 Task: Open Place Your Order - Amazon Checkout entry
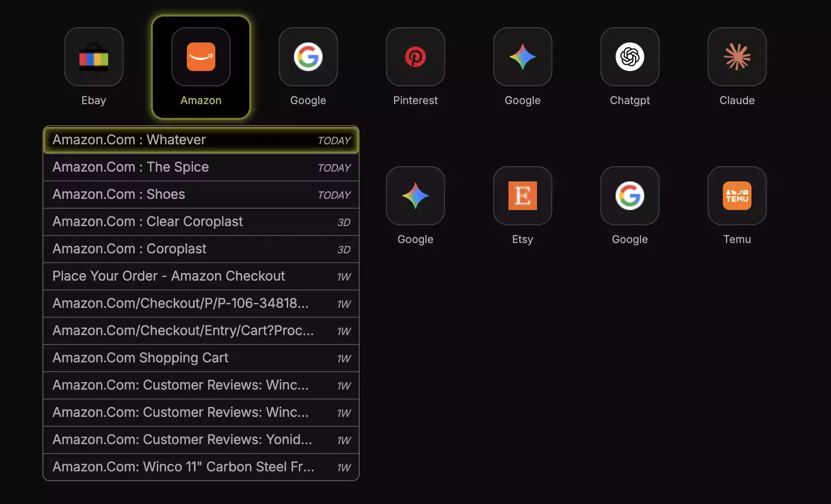click(201, 276)
